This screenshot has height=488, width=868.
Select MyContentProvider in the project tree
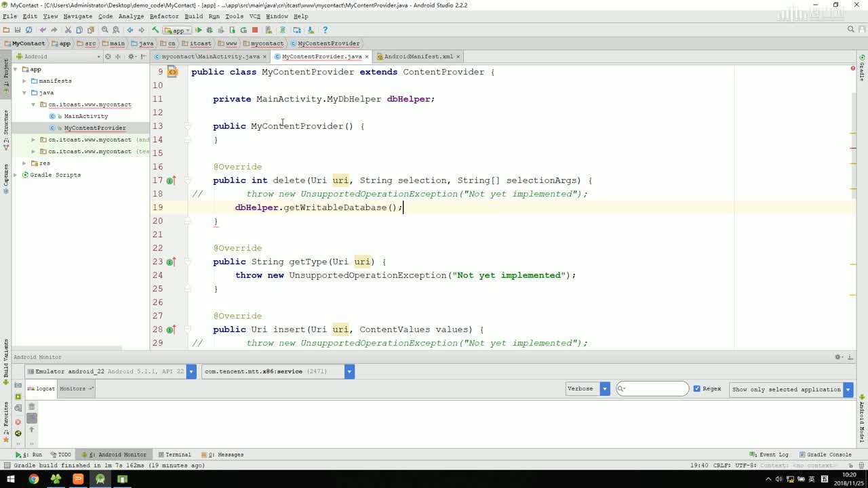[x=95, y=127]
